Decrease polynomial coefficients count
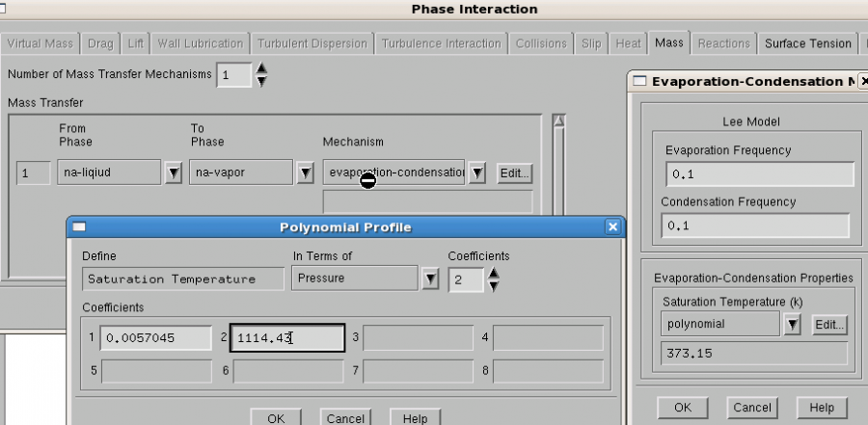This screenshot has height=425, width=868. [x=493, y=285]
